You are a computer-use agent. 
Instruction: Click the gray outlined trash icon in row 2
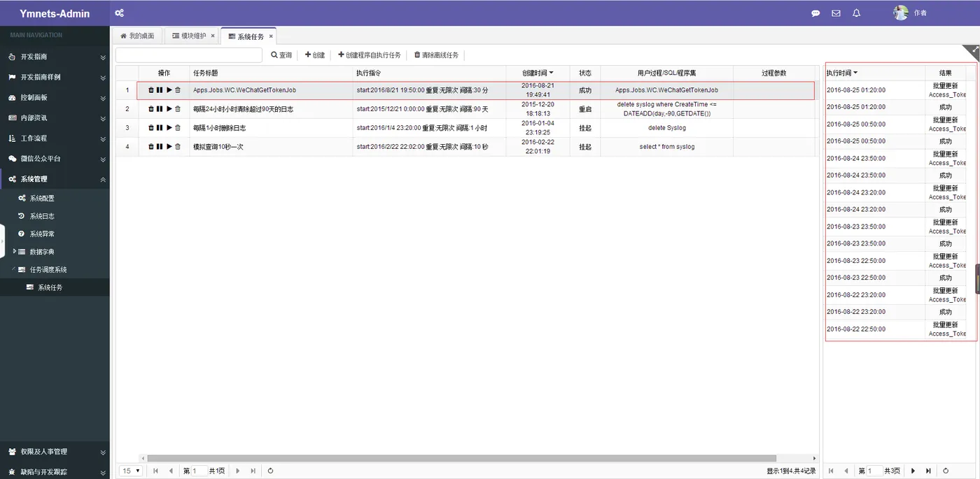coord(178,108)
